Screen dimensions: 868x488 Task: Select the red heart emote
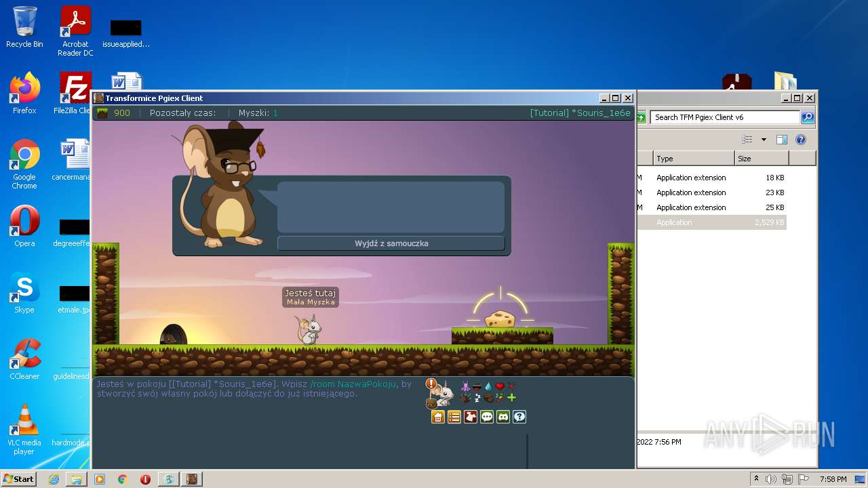point(500,386)
